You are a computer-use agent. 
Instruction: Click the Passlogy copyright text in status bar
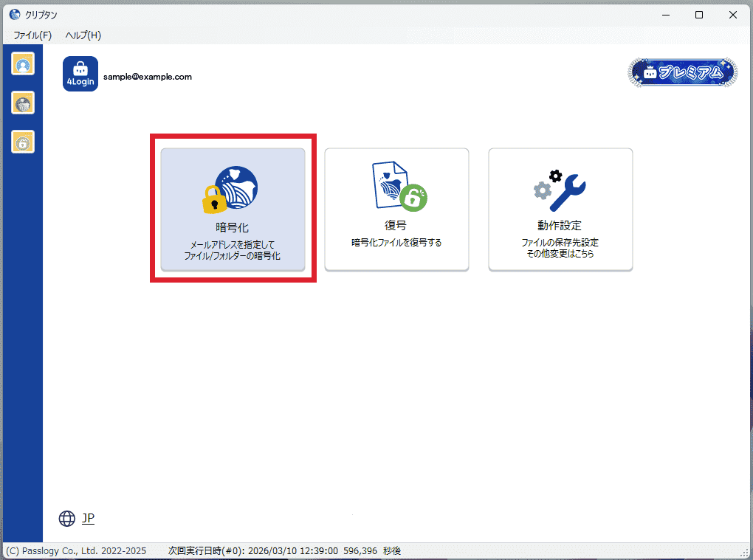point(76,551)
